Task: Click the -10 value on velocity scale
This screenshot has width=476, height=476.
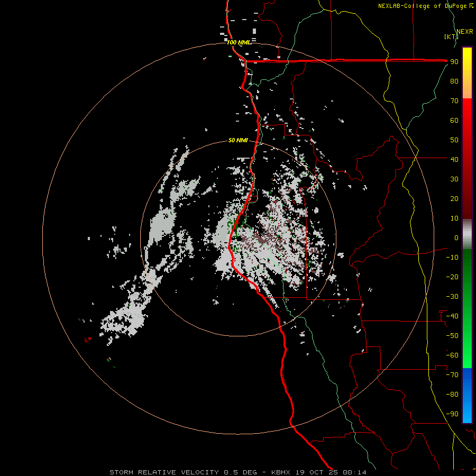Action: 452,258
